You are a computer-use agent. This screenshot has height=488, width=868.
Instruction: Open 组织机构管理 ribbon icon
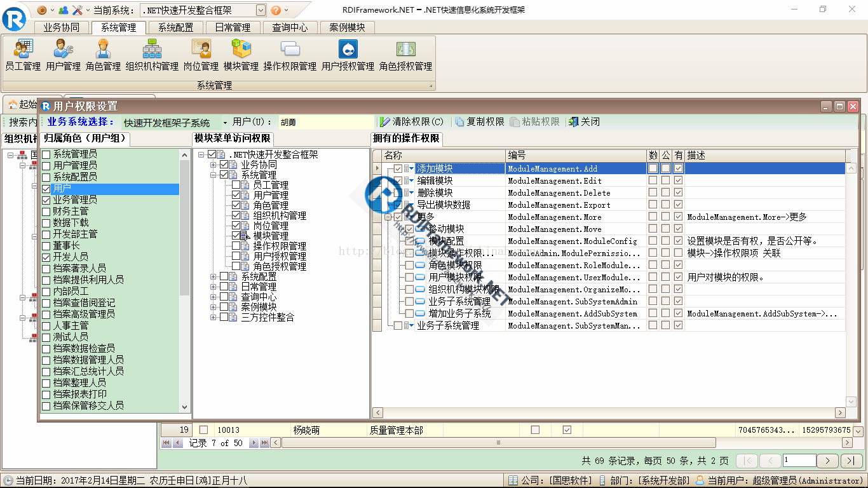(152, 55)
